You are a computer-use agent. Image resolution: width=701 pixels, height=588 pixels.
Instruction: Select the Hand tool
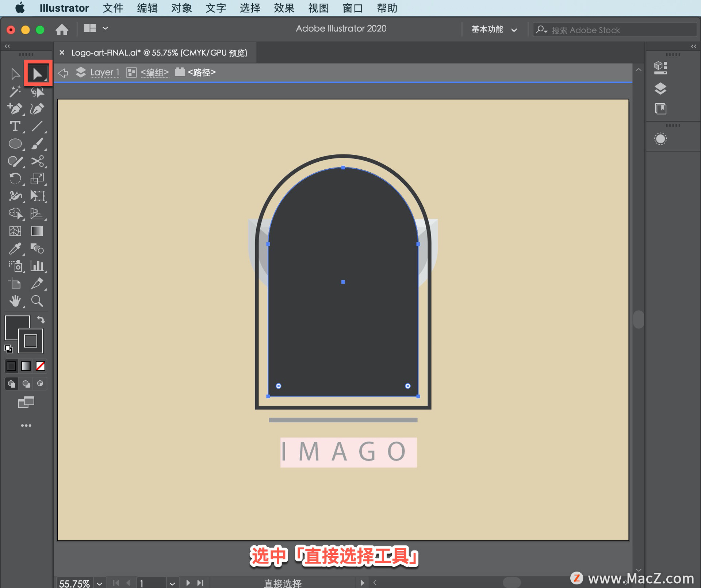[15, 301]
